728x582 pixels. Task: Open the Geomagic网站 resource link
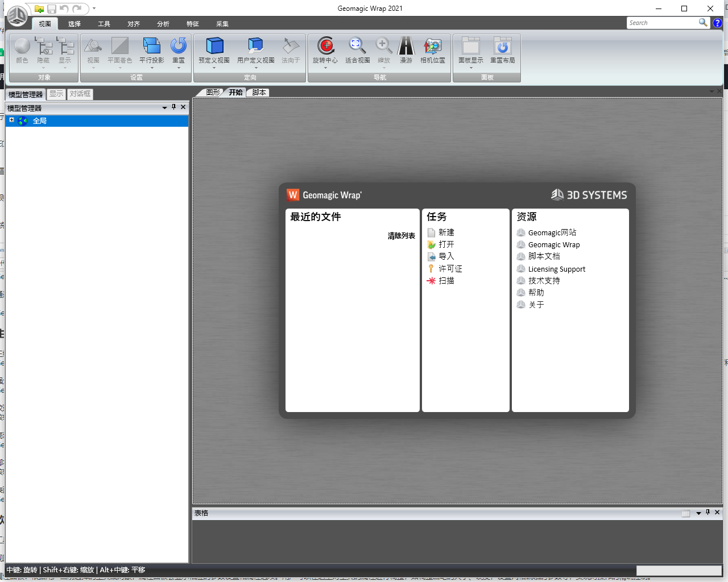552,232
